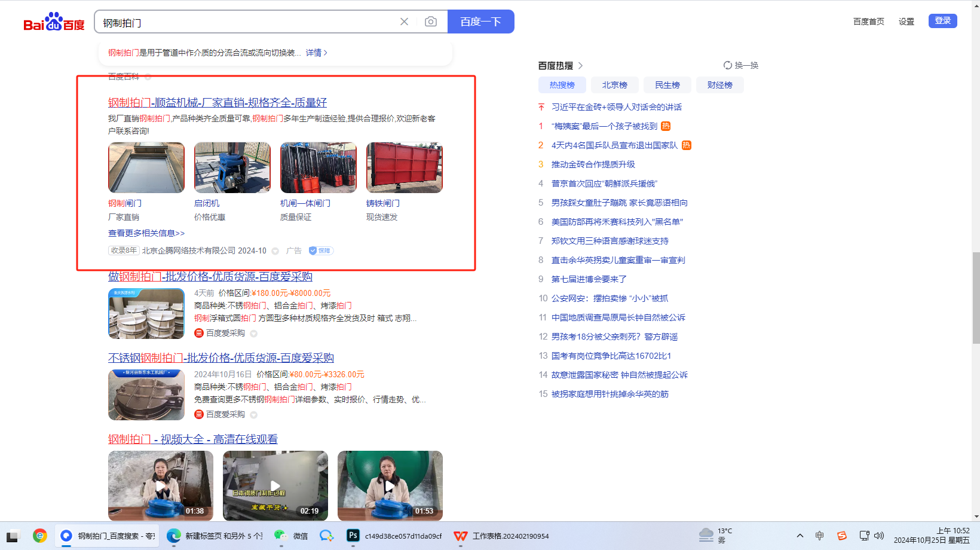980x550 pixels.
Task: Open 详情 link in the encyclopedia snippet
Action: click(x=317, y=53)
